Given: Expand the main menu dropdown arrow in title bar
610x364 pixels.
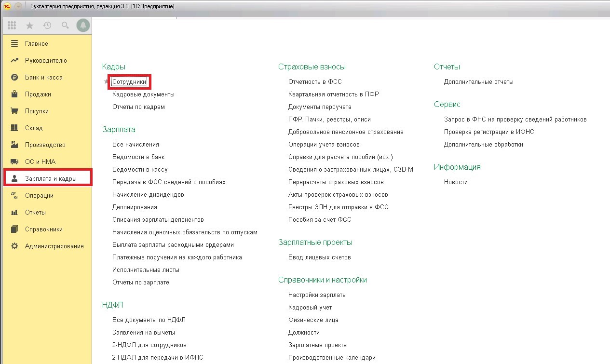Looking at the screenshot, I should [18, 6].
